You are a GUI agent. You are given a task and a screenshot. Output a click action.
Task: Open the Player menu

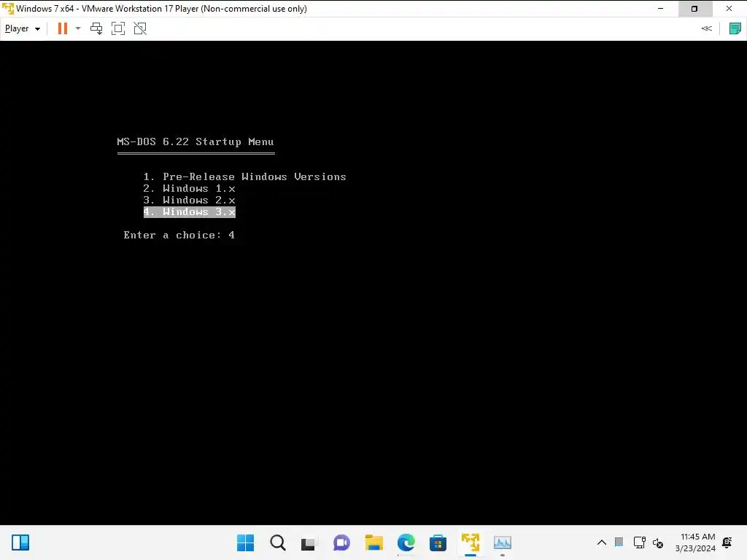[22, 28]
